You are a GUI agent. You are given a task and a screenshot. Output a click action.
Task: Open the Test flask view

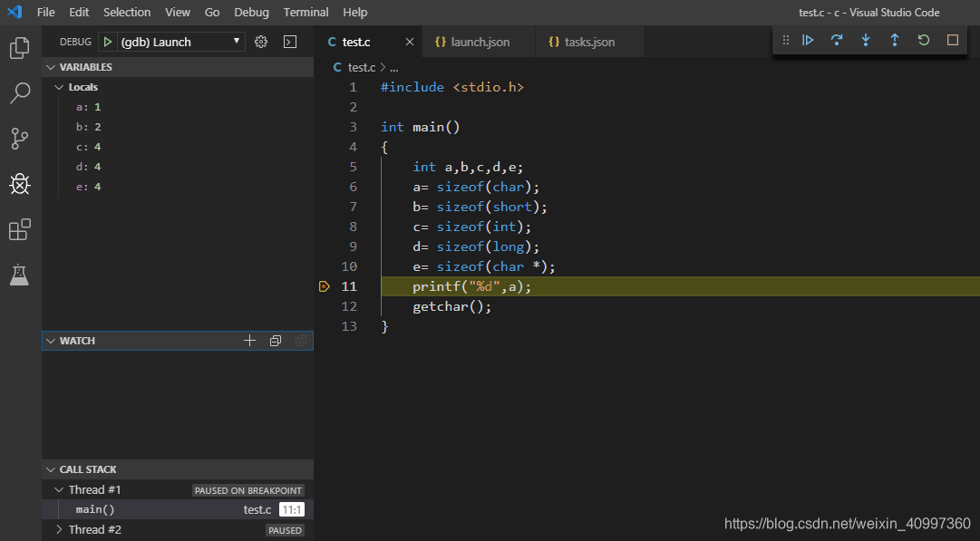[20, 275]
